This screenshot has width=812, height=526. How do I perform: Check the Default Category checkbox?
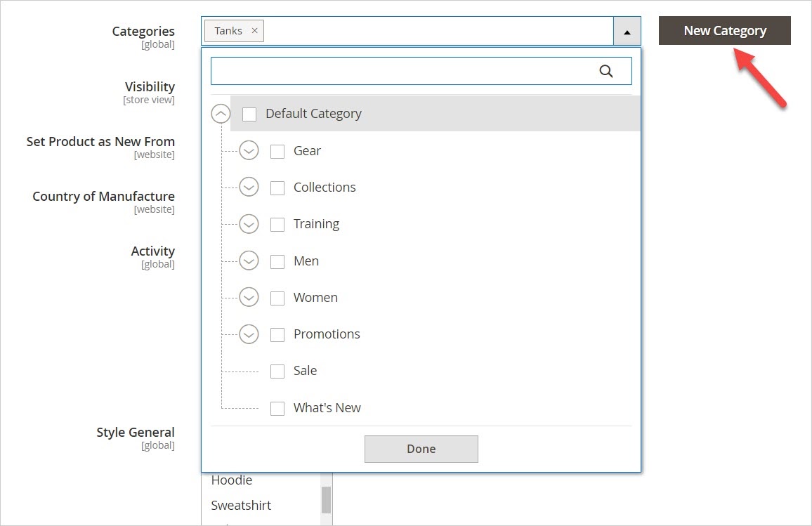249,113
